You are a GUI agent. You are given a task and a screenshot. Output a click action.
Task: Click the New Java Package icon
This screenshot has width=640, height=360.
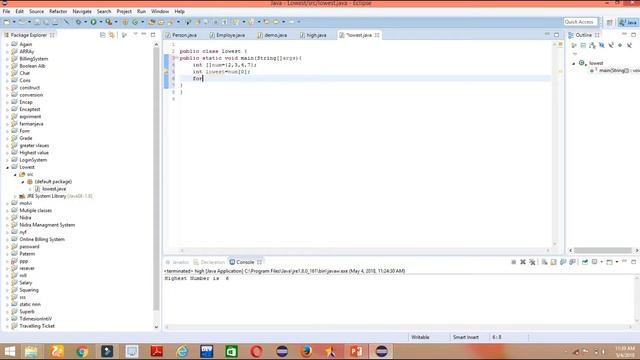(x=125, y=22)
